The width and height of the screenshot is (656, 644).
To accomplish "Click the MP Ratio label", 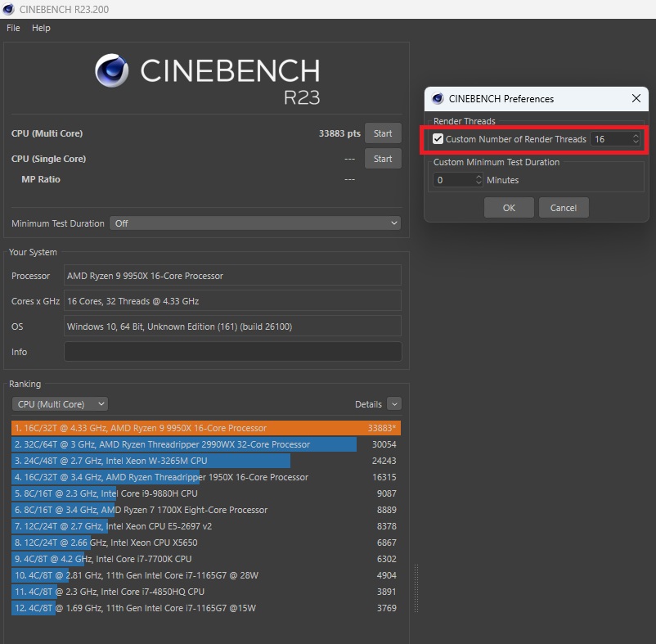I will click(41, 179).
